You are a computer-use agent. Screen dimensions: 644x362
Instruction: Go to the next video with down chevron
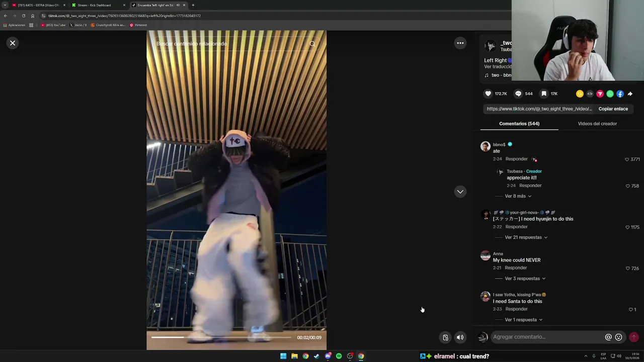tap(460, 192)
